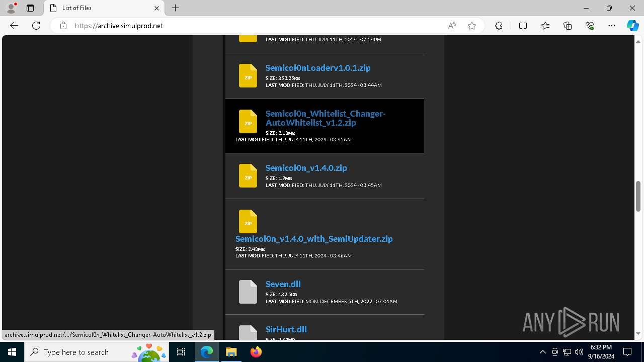Show hidden tray icons chevron

pos(542,352)
